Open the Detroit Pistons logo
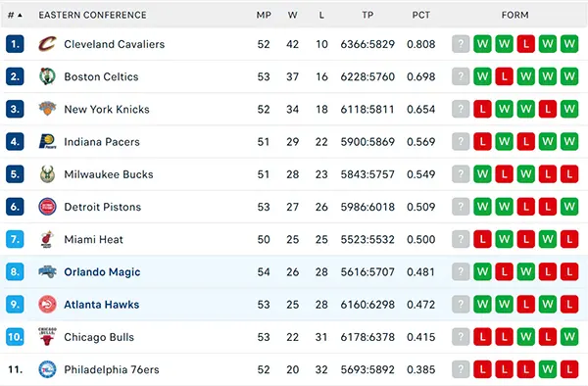This screenshot has height=386, width=588. pyautogui.click(x=47, y=207)
